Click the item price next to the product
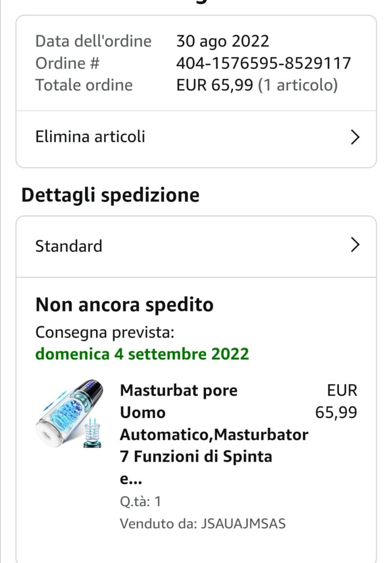 tap(337, 401)
